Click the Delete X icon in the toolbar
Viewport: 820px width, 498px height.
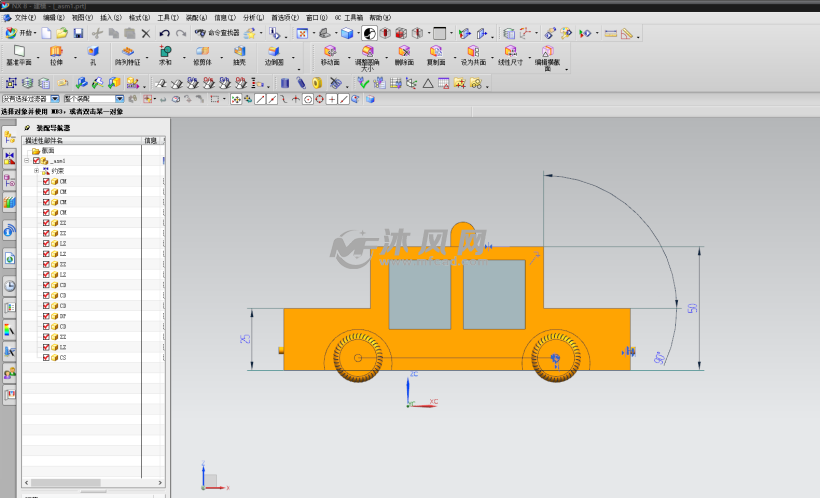click(x=146, y=33)
